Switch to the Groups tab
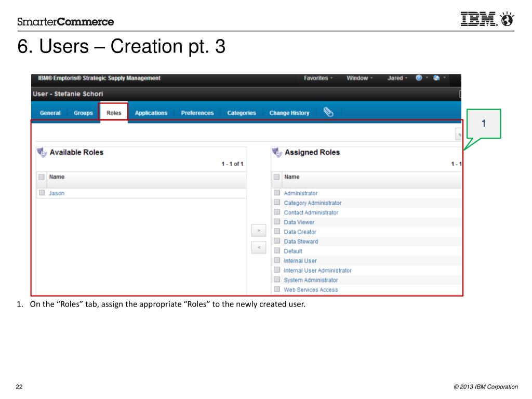Image resolution: width=532 pixels, height=399 pixels. coord(83,113)
